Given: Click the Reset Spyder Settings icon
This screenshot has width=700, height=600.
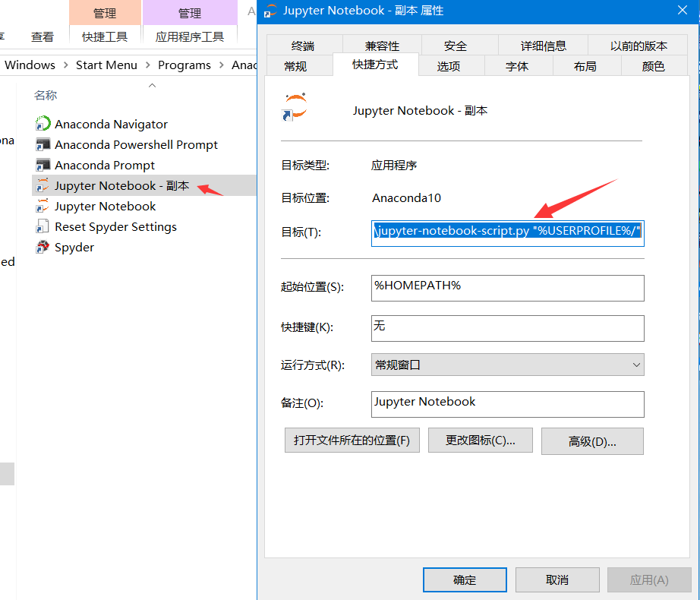Looking at the screenshot, I should click(x=43, y=226).
